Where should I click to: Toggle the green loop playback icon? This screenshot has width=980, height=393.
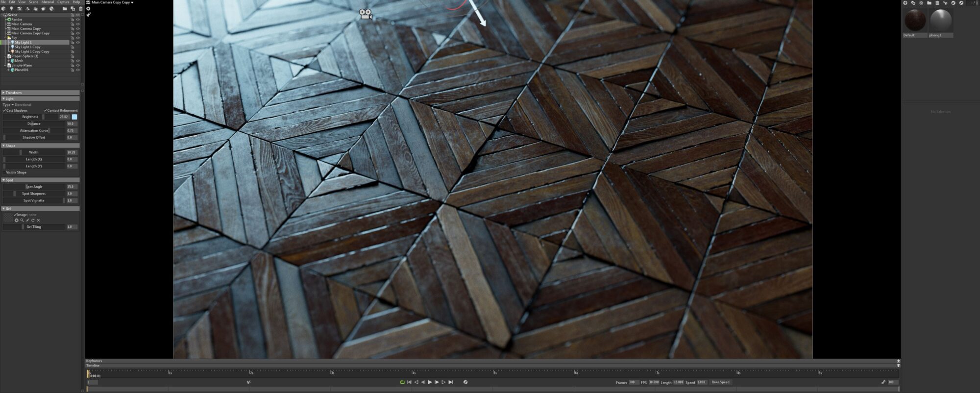[402, 382]
